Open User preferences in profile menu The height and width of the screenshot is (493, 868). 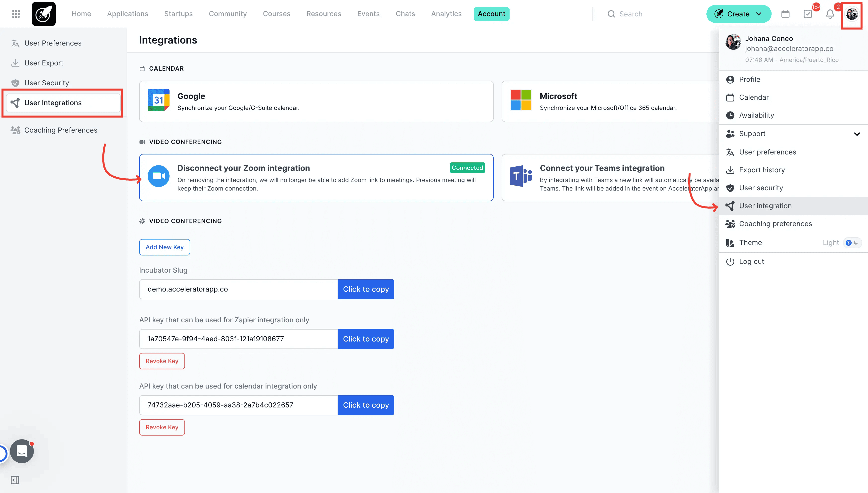tap(793, 152)
